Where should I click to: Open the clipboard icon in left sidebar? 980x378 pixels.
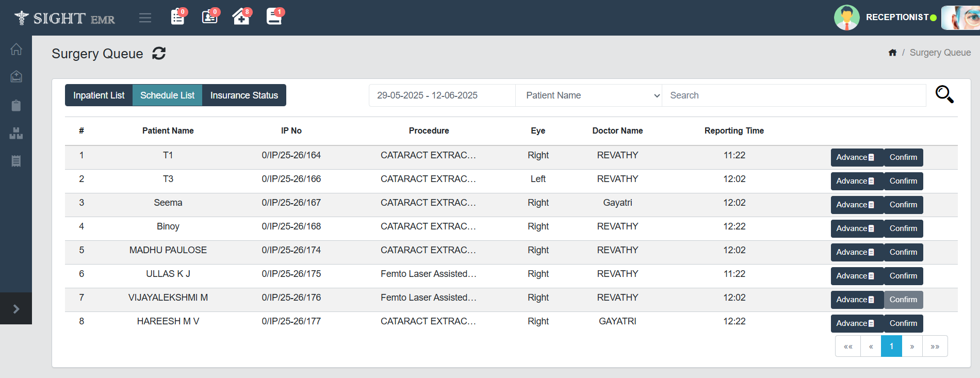(x=16, y=106)
